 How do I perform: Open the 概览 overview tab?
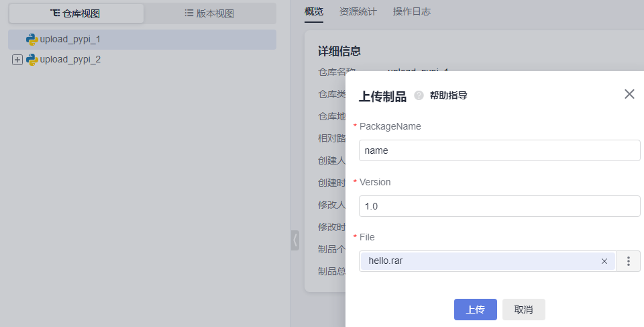[313, 11]
